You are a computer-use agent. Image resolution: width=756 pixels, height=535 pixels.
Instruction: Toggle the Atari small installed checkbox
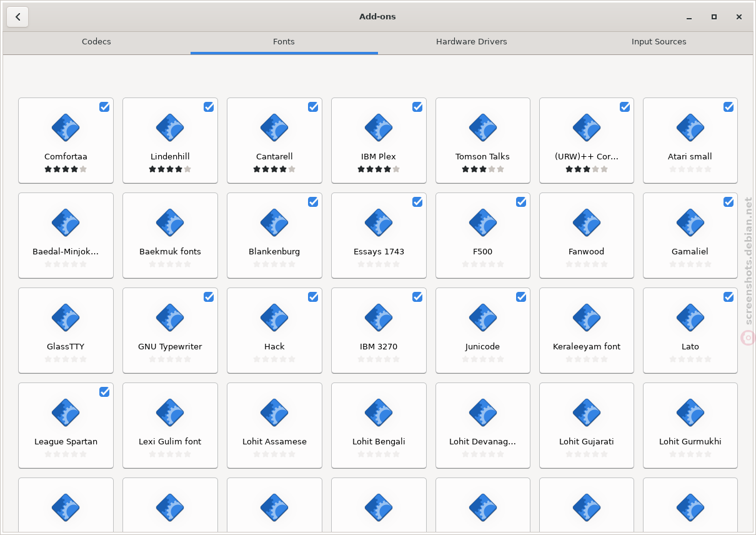pos(729,107)
